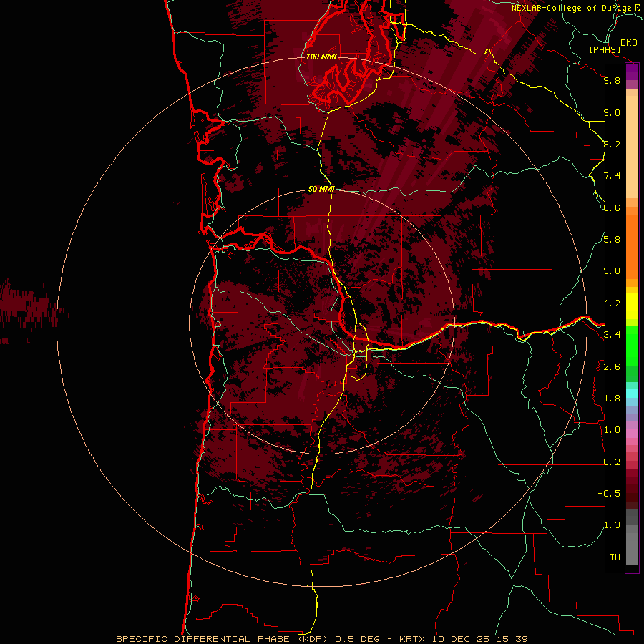Screen dimensions: 644x644
Task: Pick the orange band of the color scale
Action: coord(632,246)
